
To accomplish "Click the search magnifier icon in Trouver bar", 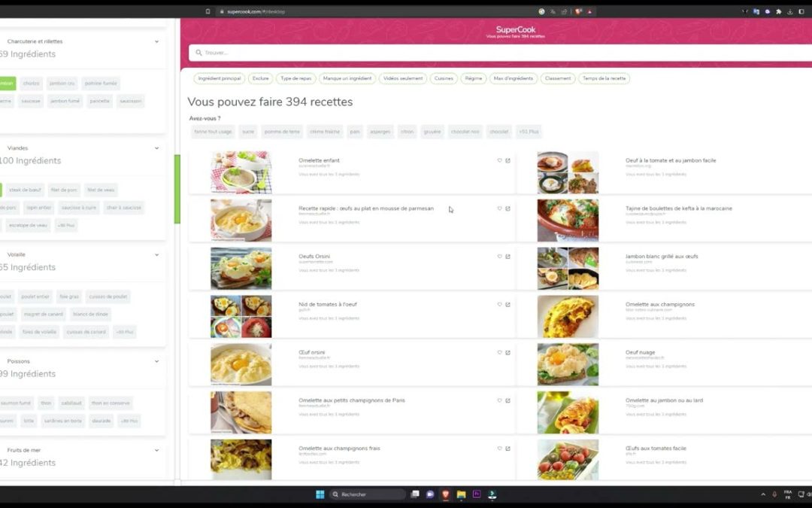I will pos(198,53).
